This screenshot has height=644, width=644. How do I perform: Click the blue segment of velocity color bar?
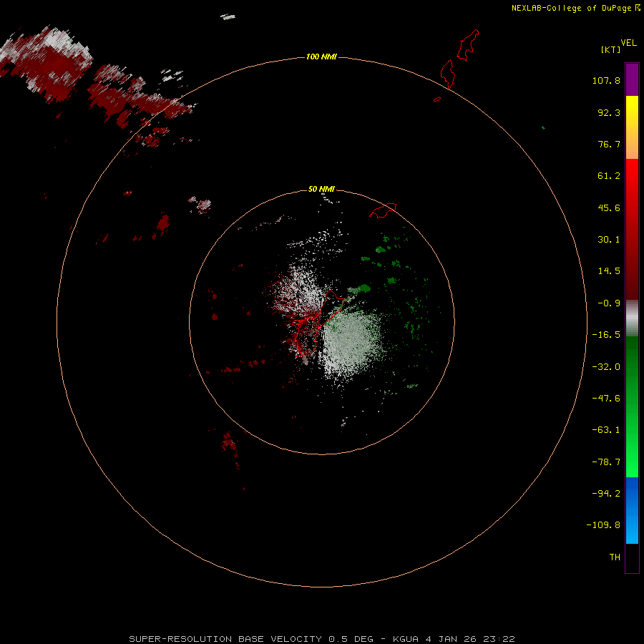(632, 510)
